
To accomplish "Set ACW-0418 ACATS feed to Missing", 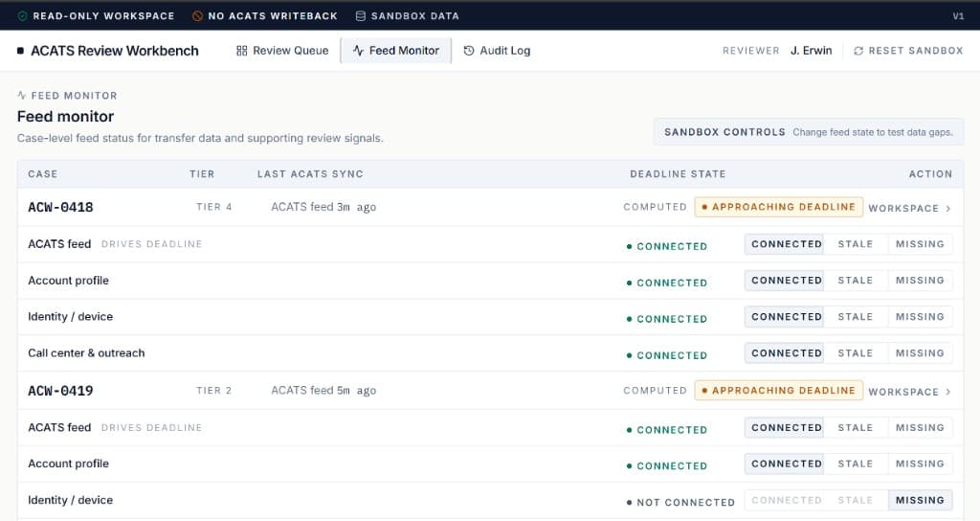I will pos(920,244).
